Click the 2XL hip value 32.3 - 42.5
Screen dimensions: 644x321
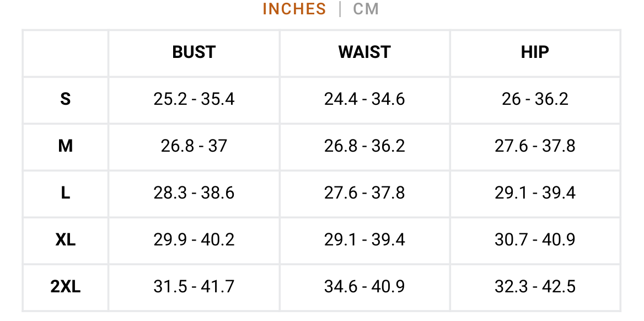[535, 287]
